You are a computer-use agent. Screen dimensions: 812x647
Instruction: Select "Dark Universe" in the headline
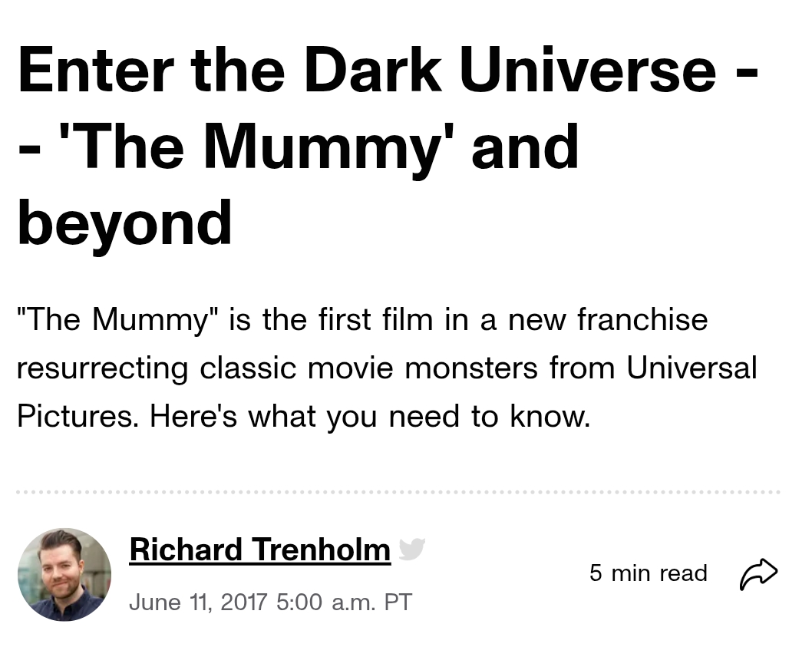tap(510, 69)
